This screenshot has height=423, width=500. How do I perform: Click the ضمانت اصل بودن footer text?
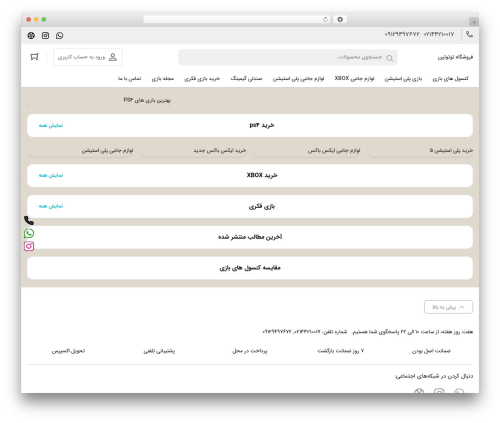coord(431,351)
